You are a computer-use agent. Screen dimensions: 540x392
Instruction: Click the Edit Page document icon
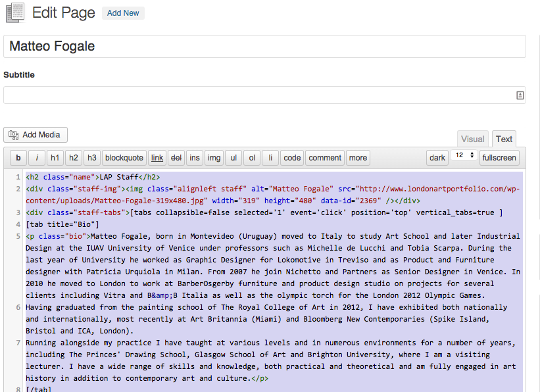[15, 12]
